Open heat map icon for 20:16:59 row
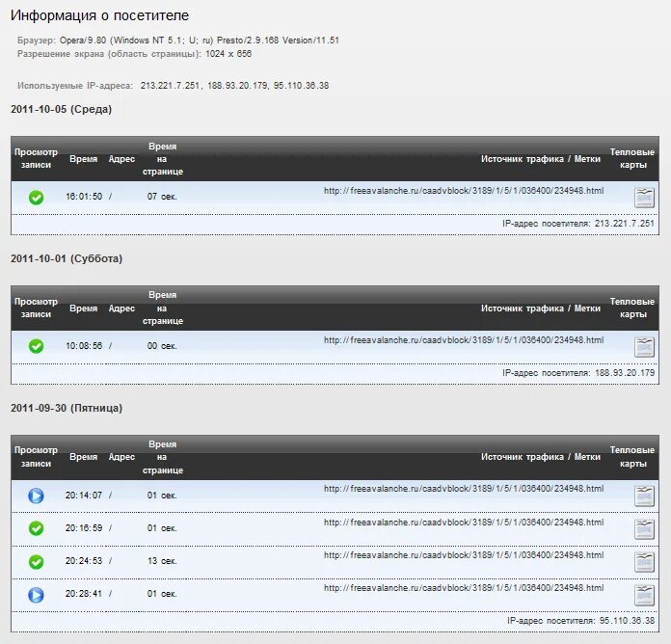The width and height of the screenshot is (671, 644). tap(644, 529)
